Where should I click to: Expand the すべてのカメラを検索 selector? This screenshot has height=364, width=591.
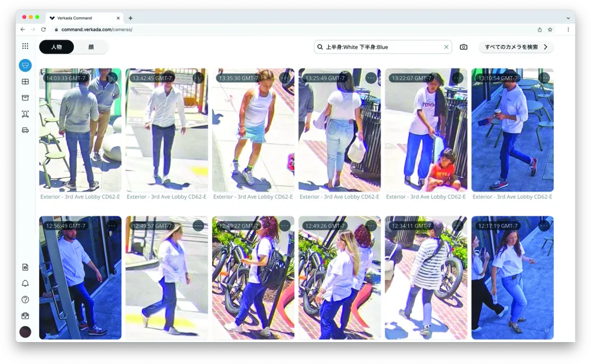[x=516, y=47]
